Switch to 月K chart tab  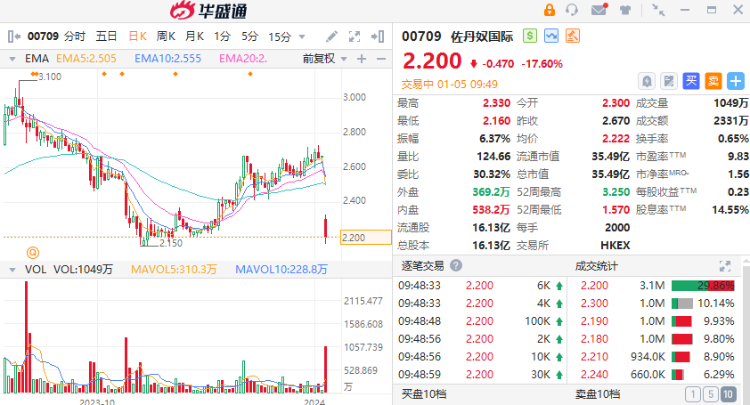pyautogui.click(x=195, y=36)
